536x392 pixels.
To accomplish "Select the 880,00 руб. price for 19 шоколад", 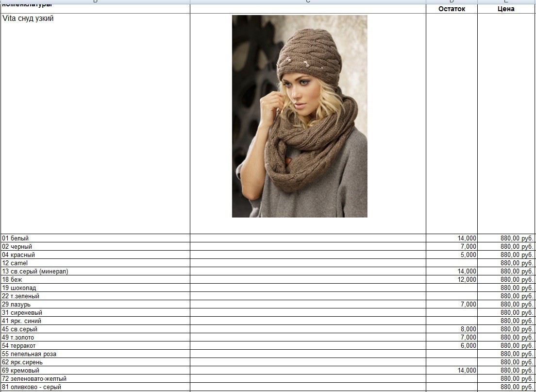I will click(506, 288).
